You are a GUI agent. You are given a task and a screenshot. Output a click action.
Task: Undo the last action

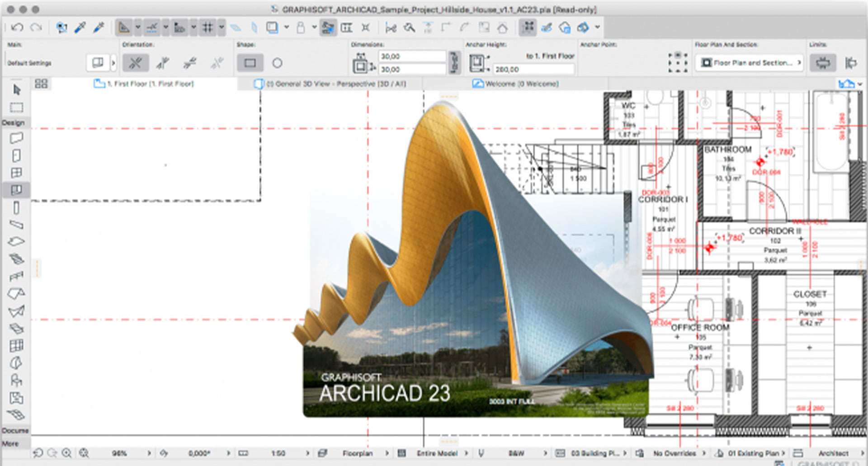click(x=17, y=28)
